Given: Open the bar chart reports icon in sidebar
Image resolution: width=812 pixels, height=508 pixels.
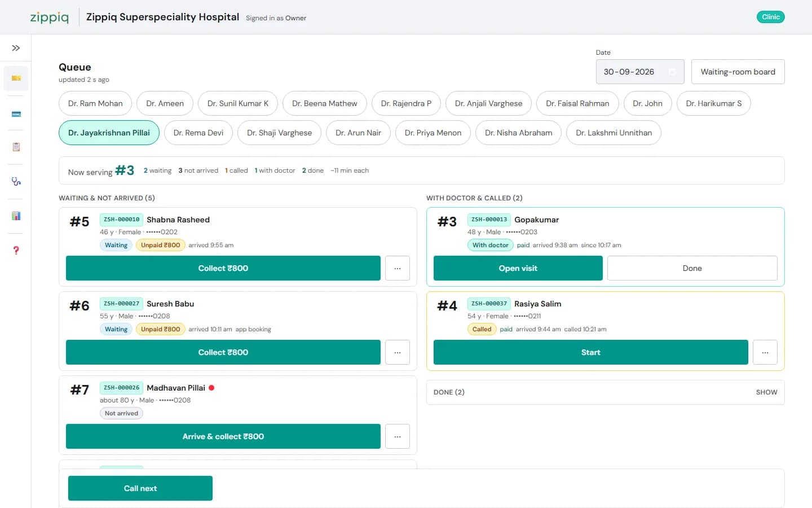Looking at the screenshot, I should (x=16, y=216).
